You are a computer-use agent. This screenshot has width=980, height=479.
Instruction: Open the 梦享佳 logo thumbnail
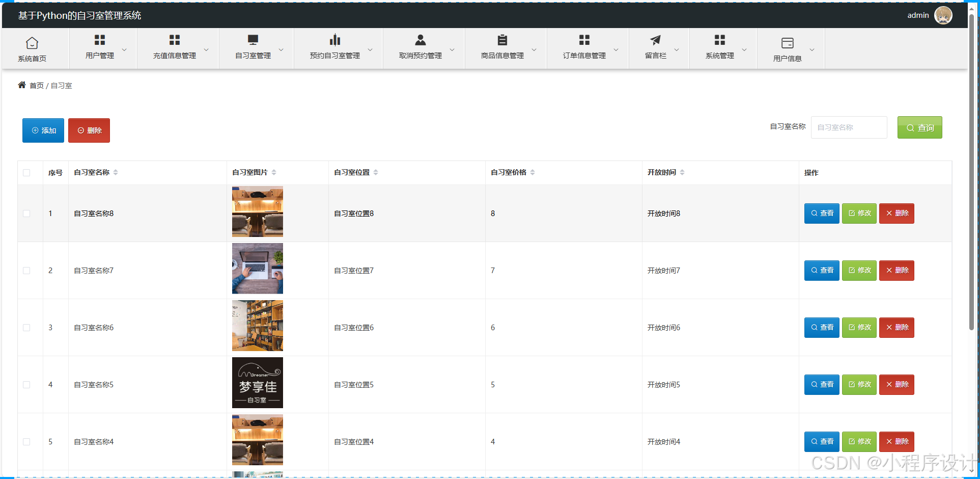(258, 383)
